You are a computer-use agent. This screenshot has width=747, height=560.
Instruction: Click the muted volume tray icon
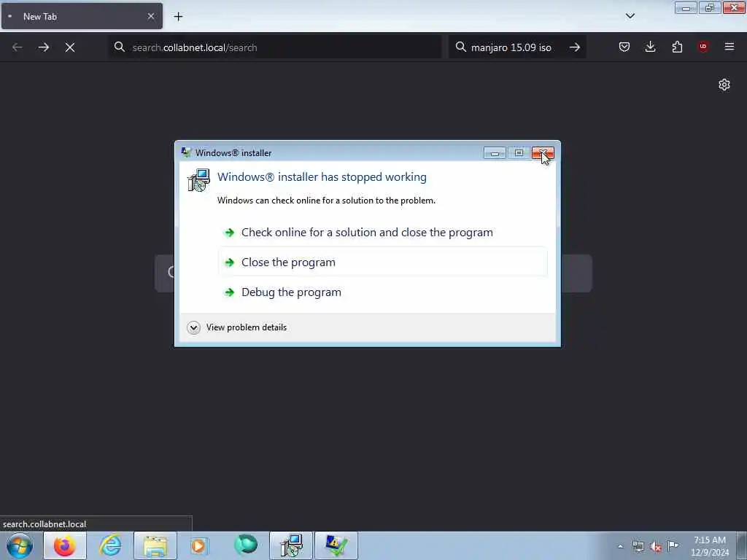tap(656, 547)
